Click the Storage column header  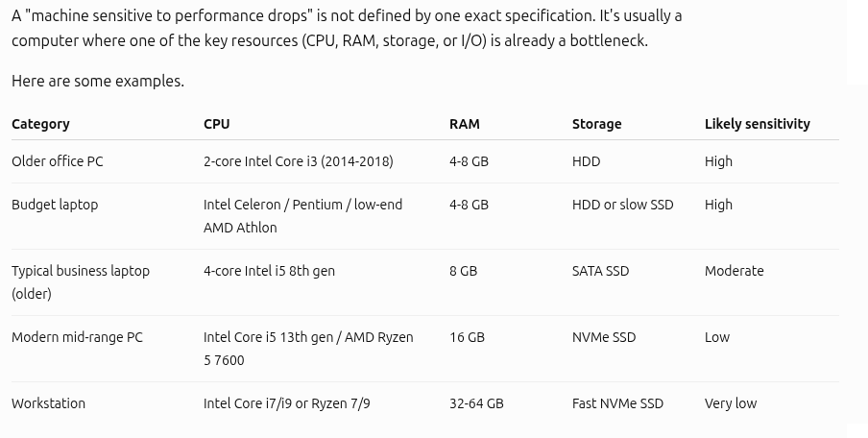tap(597, 124)
